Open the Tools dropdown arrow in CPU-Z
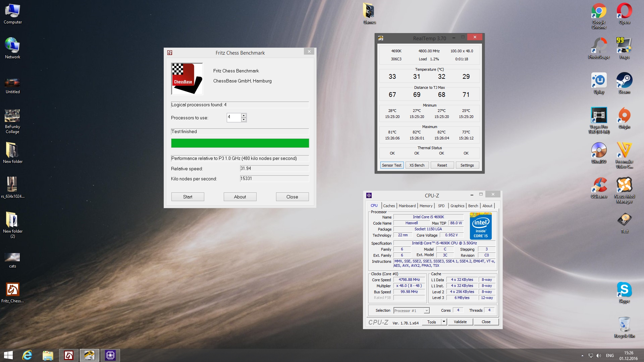The width and height of the screenshot is (644, 362). coord(444,322)
